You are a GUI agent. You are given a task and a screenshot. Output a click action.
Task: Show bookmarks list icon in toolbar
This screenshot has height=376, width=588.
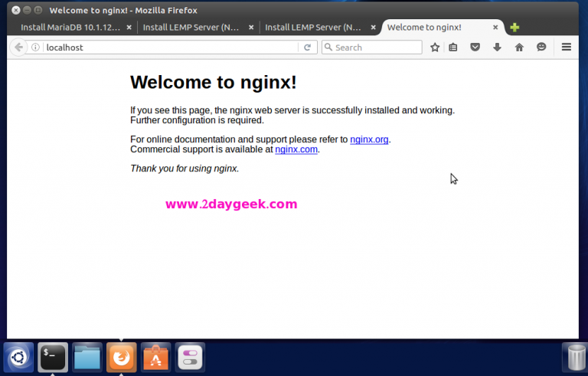point(453,47)
